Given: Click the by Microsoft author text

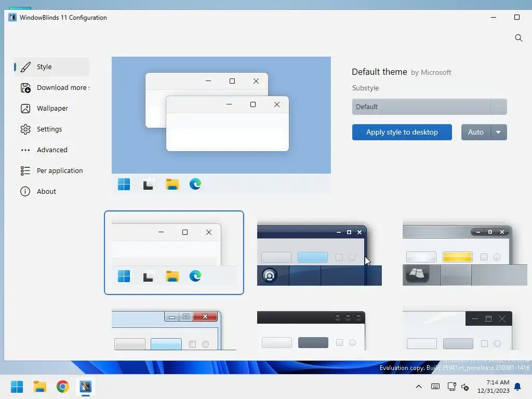Looking at the screenshot, I should [x=431, y=73].
